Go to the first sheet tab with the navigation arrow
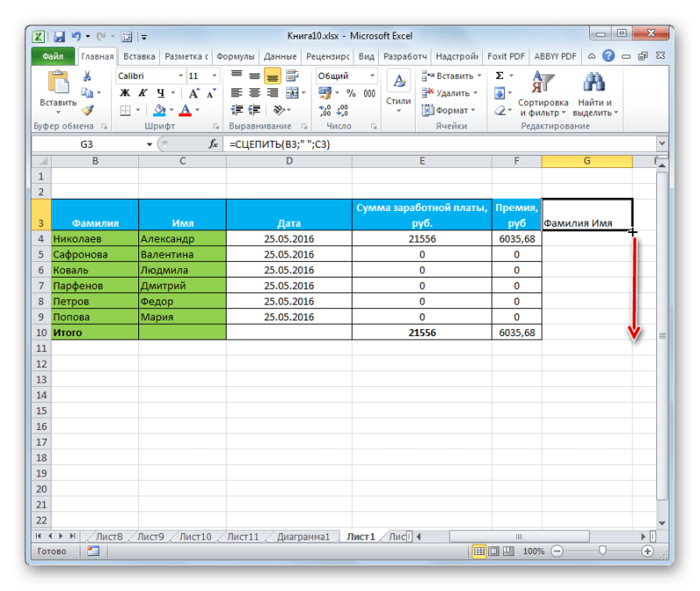This screenshot has height=591, width=700. [38, 536]
